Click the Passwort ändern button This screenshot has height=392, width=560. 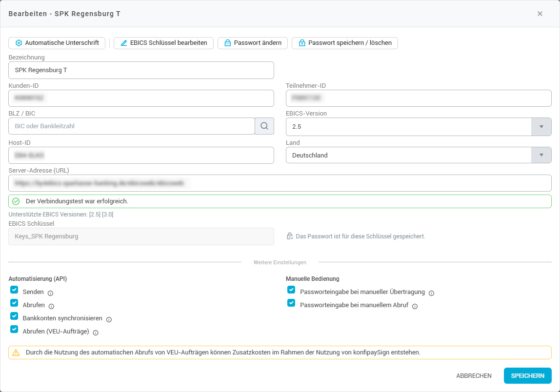pyautogui.click(x=252, y=43)
